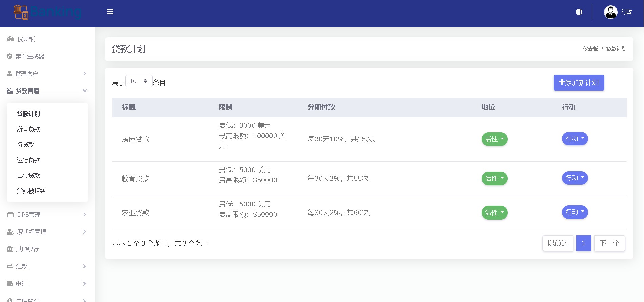This screenshot has width=644, height=302.
Task: Open the globe language selector
Action: tap(579, 12)
